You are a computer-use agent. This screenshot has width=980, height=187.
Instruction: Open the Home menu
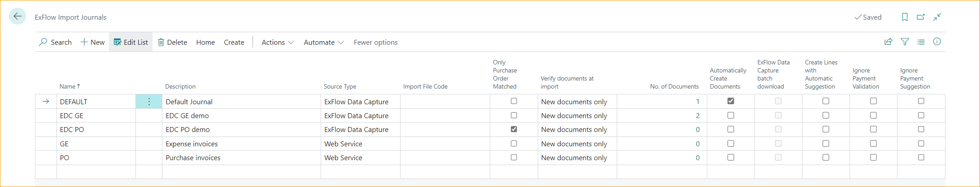[x=205, y=42]
